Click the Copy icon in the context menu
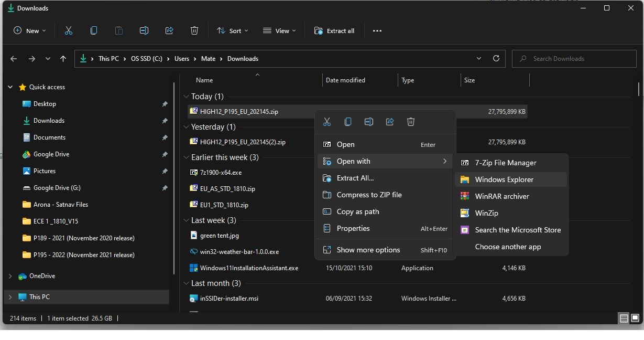Image resolution: width=644 pixels, height=340 pixels. [348, 122]
